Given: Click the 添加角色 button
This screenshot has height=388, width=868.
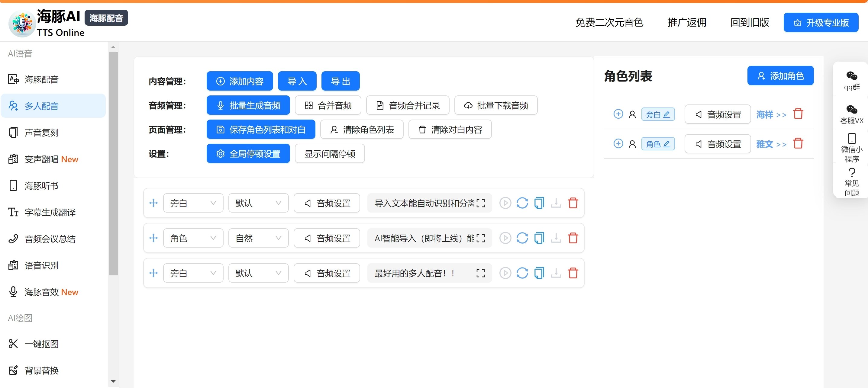Looking at the screenshot, I should [780, 75].
